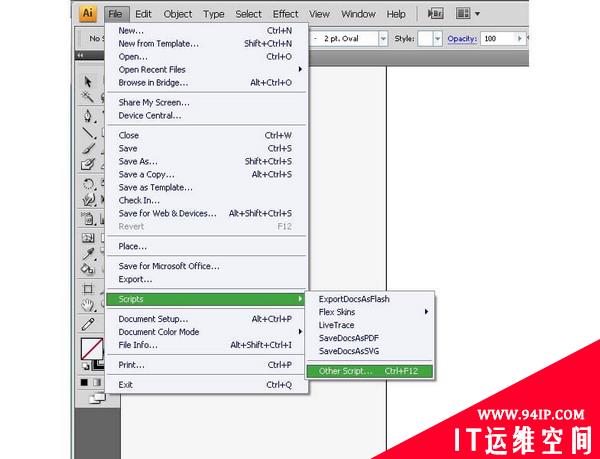600x459 pixels.
Task: Choose Browse in Bridge...
Action: [x=206, y=82]
